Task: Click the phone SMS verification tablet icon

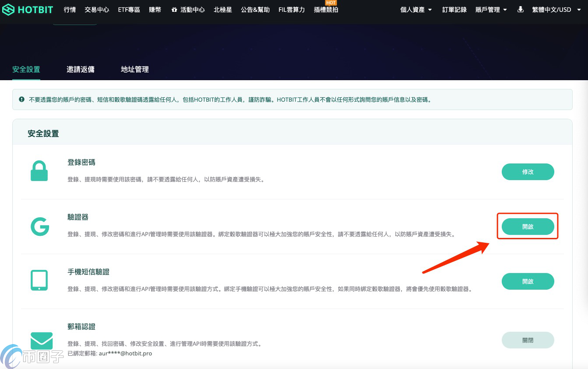Action: [x=39, y=280]
